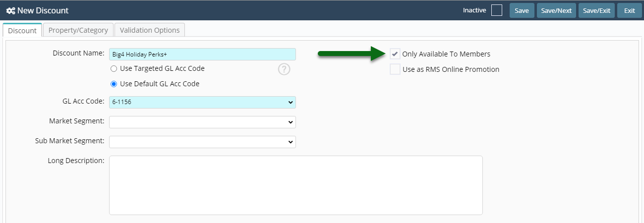Open the Validation Options tab

click(x=150, y=30)
